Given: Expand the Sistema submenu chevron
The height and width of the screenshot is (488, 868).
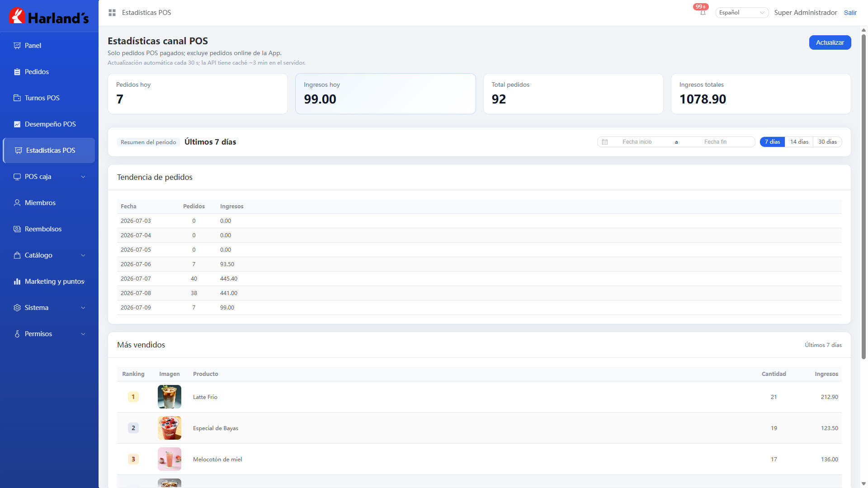Looking at the screenshot, I should point(83,308).
